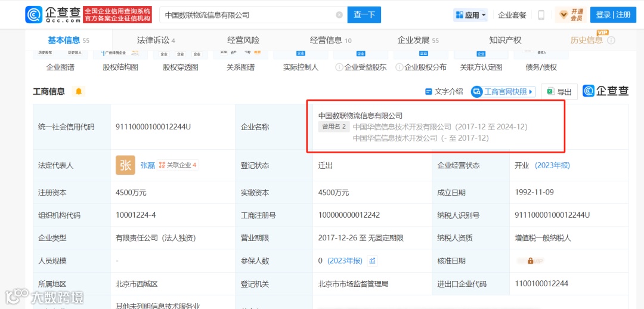Select the 北京市市场监督管理局 value

pos(354,283)
